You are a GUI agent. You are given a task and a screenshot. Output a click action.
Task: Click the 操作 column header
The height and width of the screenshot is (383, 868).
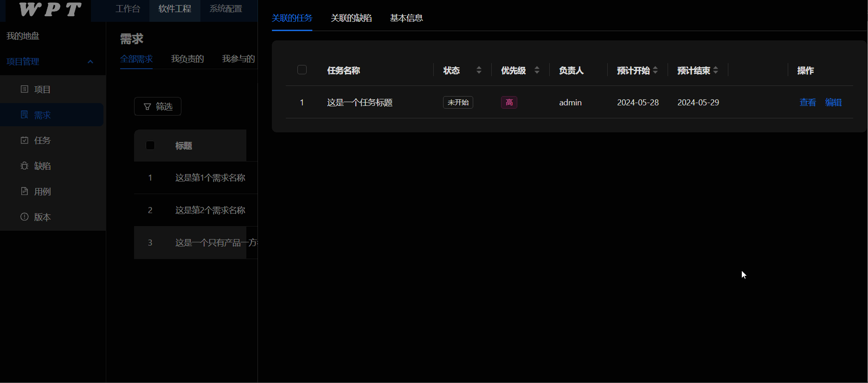coord(805,71)
